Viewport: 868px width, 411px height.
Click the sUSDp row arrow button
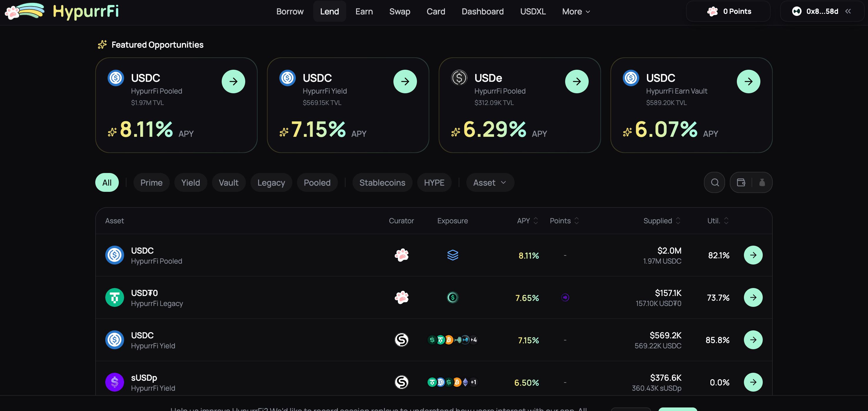click(x=753, y=382)
